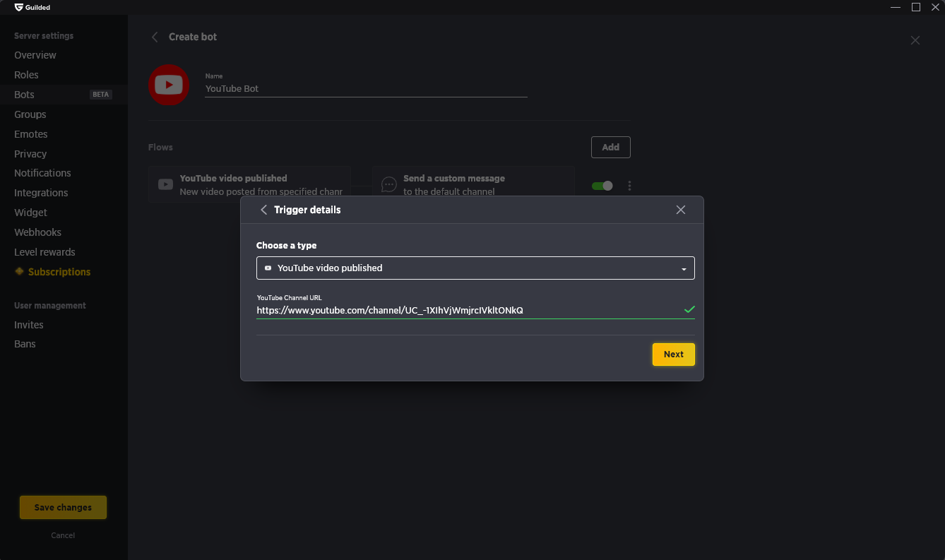Open Bans under User management
The height and width of the screenshot is (560, 945).
[x=25, y=344]
